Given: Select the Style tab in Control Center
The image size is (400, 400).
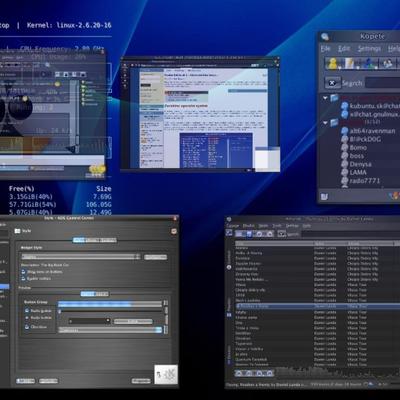Looking at the screenshot, I should click(x=79, y=240).
